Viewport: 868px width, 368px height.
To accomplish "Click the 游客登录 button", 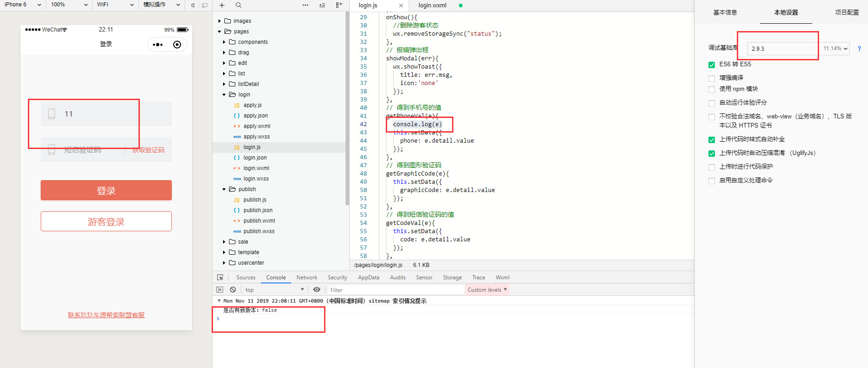I will click(106, 221).
